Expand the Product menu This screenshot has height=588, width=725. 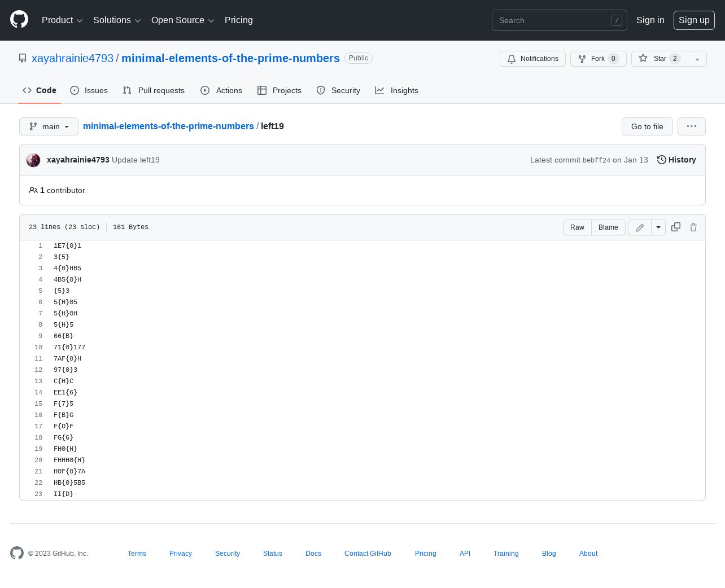pos(62,20)
